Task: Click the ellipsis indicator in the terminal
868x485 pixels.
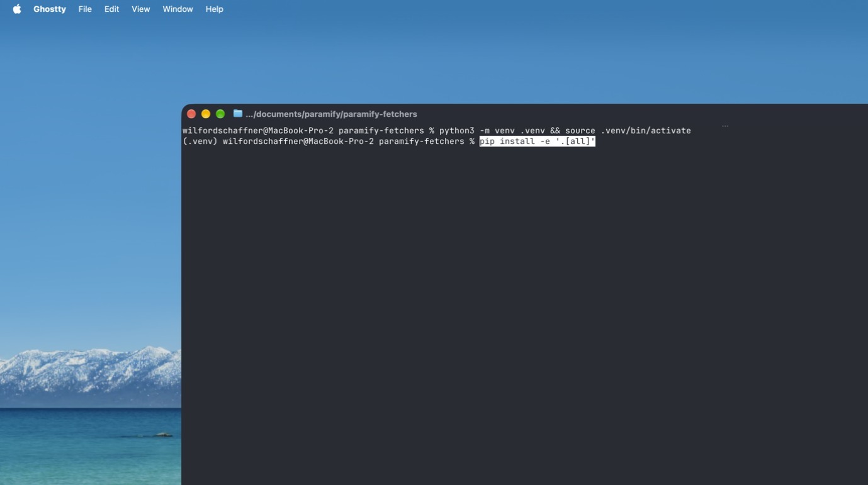Action: coord(725,126)
